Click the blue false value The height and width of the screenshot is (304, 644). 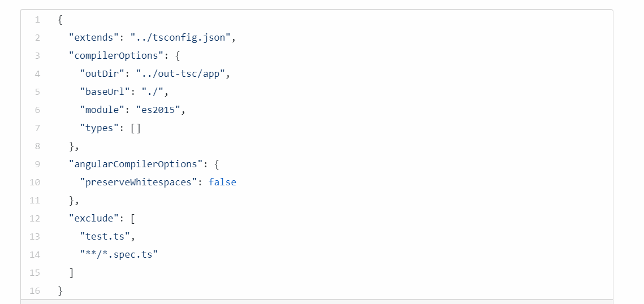(222, 183)
